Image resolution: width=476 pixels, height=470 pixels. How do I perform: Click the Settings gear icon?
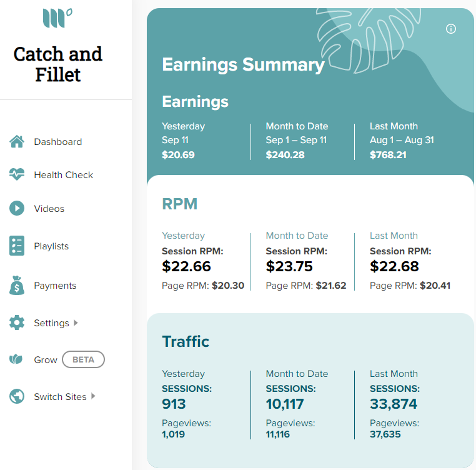click(x=17, y=322)
